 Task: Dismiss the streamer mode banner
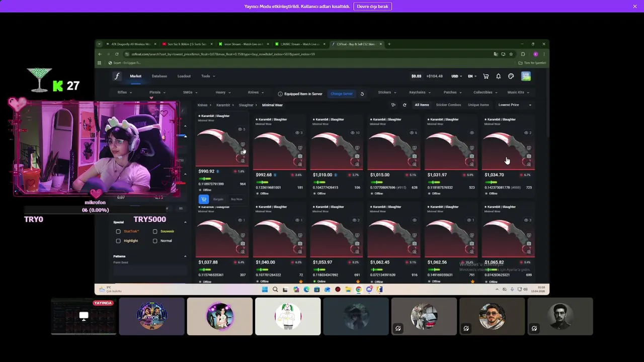(x=635, y=6)
